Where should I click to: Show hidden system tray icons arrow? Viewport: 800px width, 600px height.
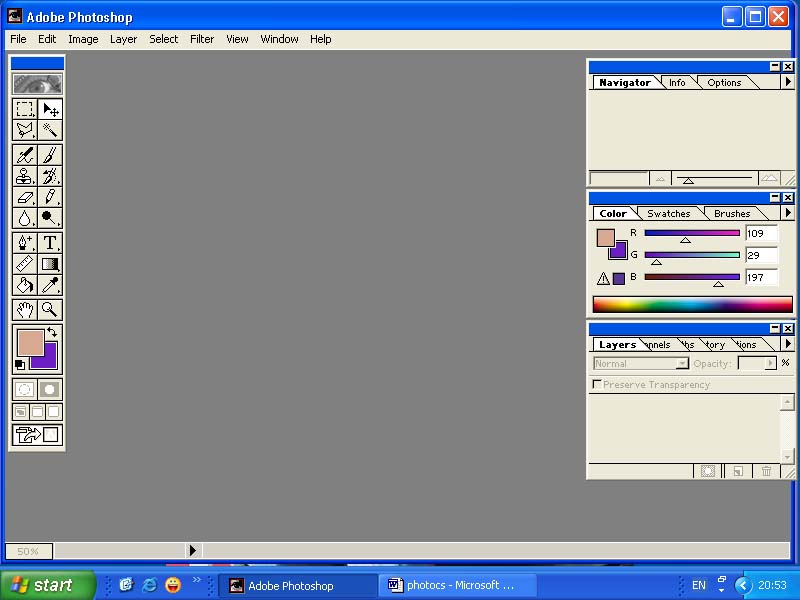(x=743, y=585)
